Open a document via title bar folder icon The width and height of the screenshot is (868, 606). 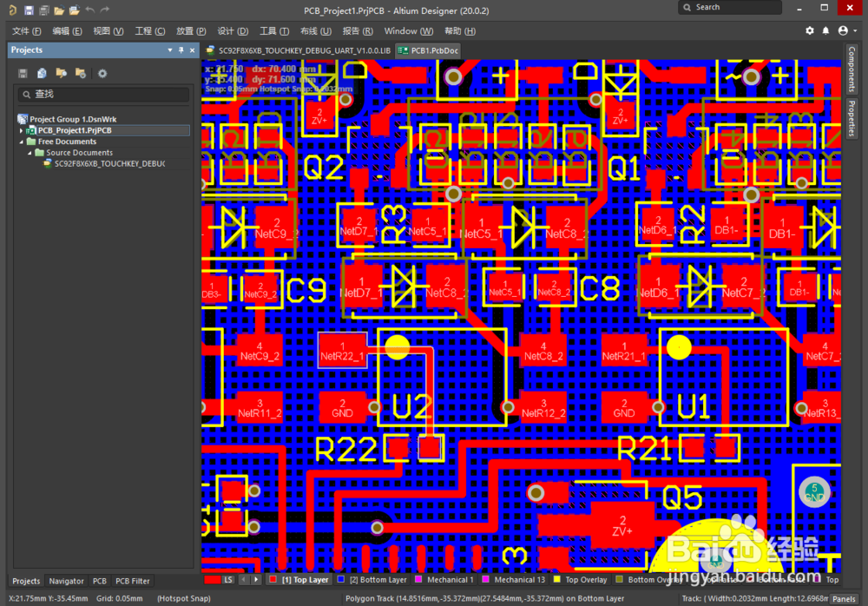coord(59,10)
